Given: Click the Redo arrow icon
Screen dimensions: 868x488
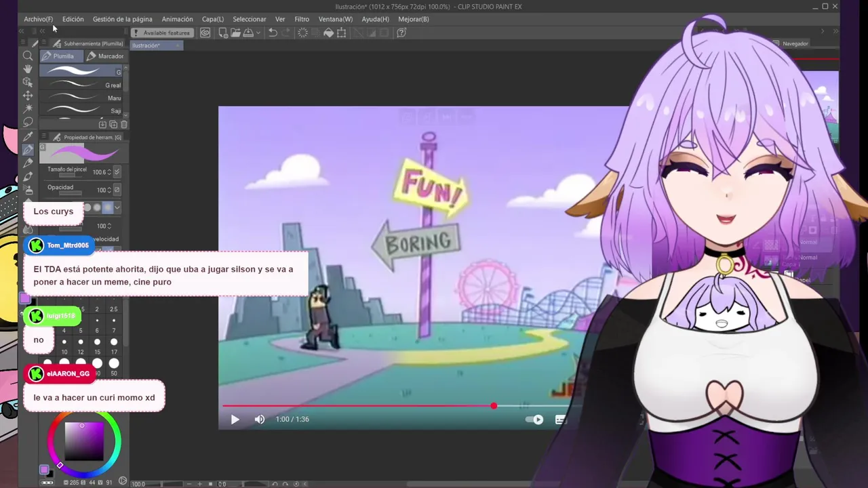Looking at the screenshot, I should (286, 33).
